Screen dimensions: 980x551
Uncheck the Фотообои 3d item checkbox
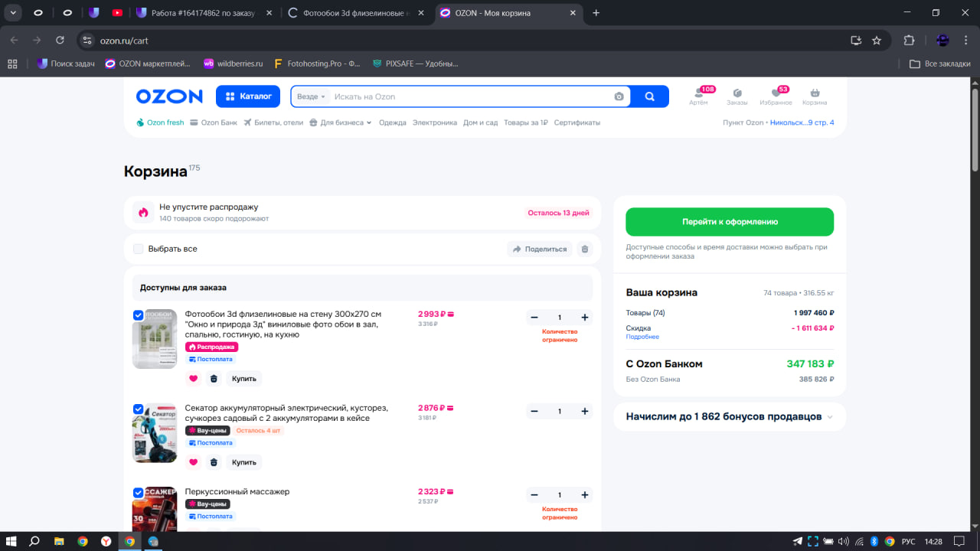(139, 315)
